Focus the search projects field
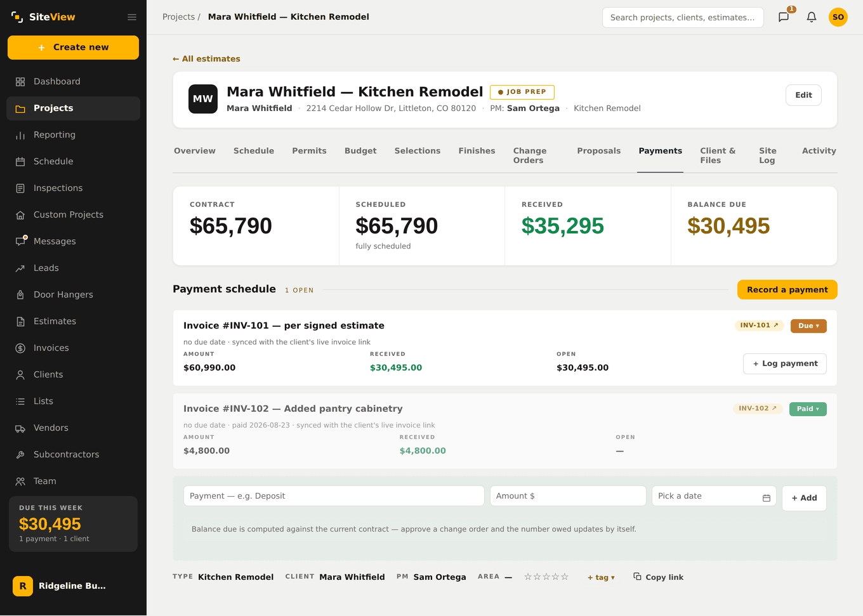 point(683,18)
